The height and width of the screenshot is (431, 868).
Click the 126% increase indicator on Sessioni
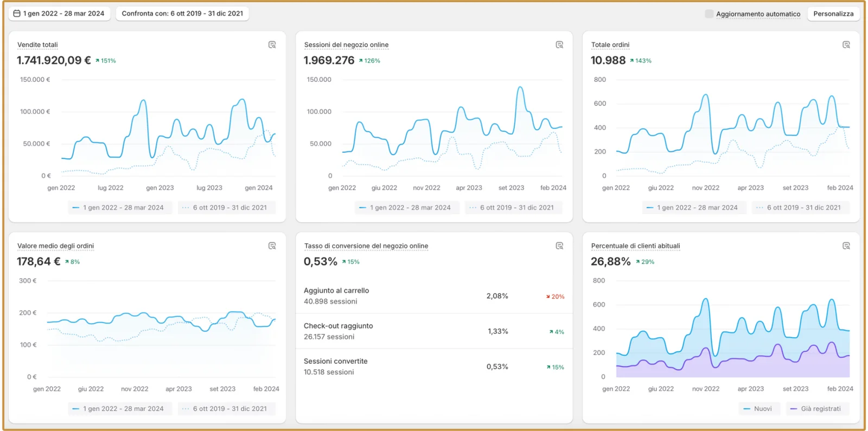coord(369,61)
